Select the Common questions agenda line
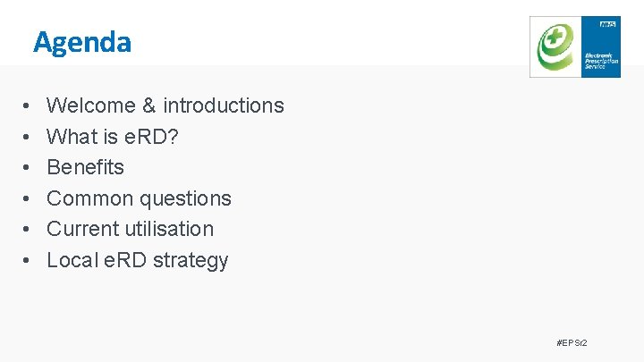This screenshot has height=362, width=644. pos(139,198)
